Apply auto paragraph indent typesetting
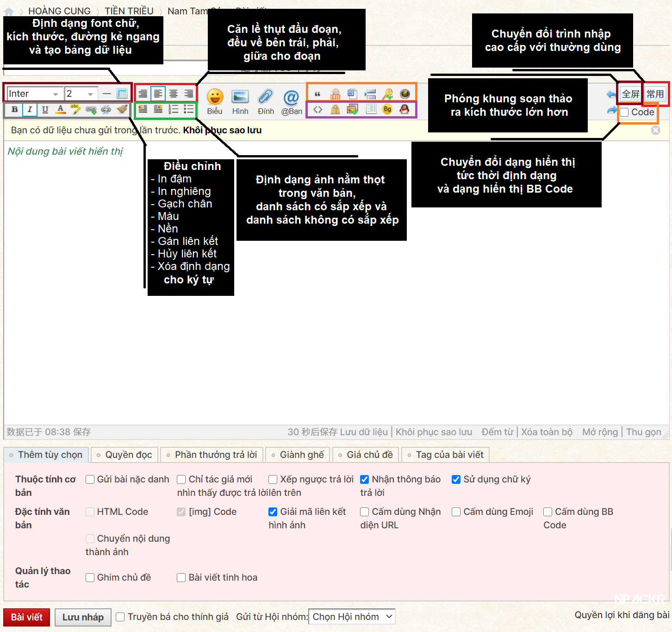 (143, 94)
